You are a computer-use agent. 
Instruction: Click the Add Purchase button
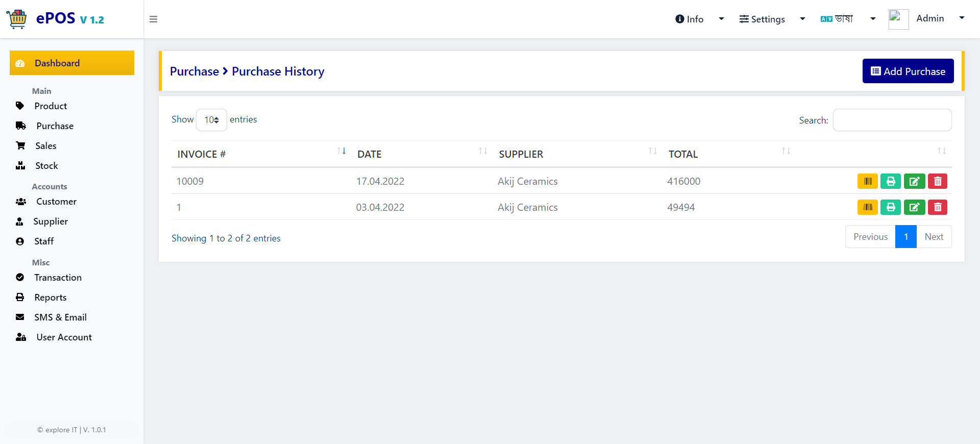pyautogui.click(x=908, y=71)
